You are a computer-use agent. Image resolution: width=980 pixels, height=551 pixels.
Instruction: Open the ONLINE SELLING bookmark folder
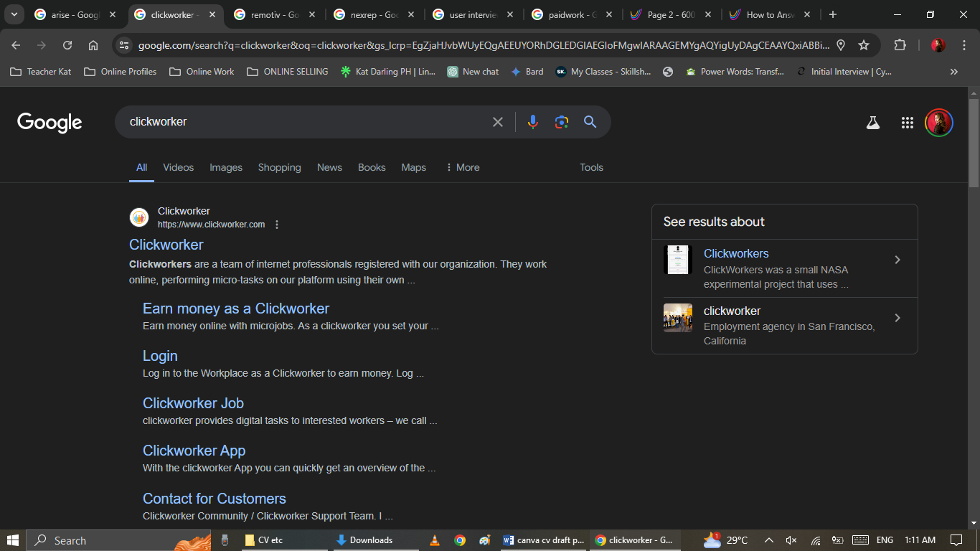pyautogui.click(x=287, y=72)
